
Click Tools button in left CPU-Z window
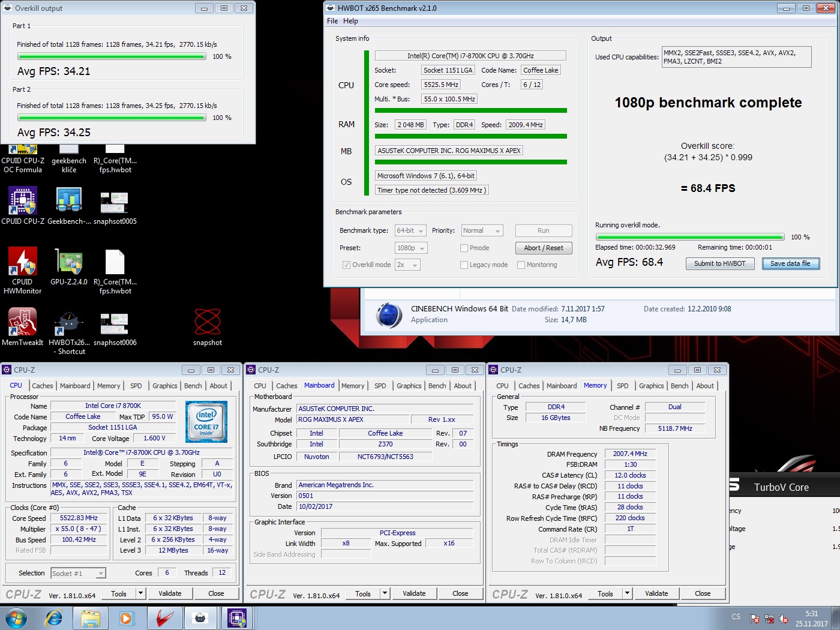(119, 593)
